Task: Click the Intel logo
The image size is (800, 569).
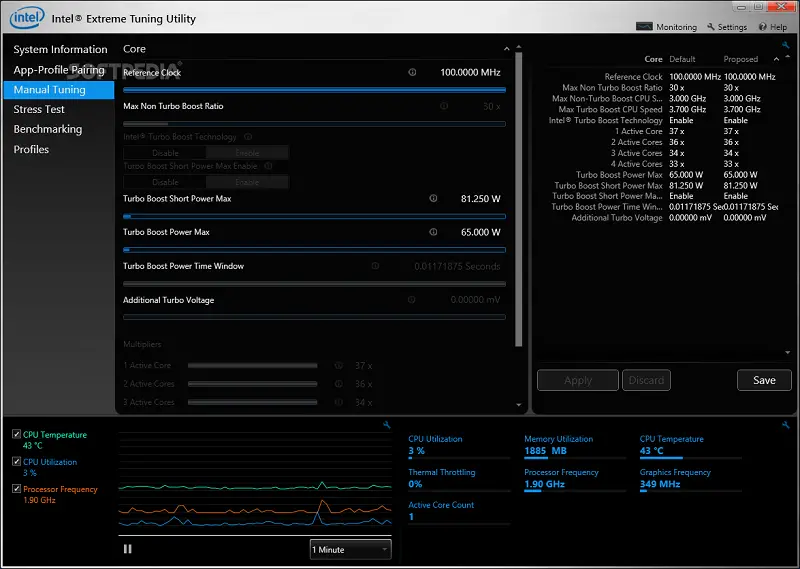Action: (x=27, y=18)
